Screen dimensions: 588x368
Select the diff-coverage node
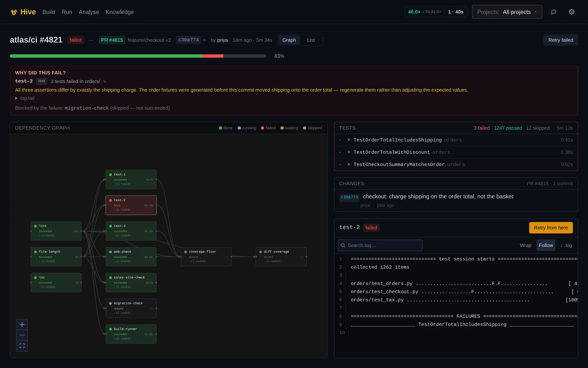point(281,257)
